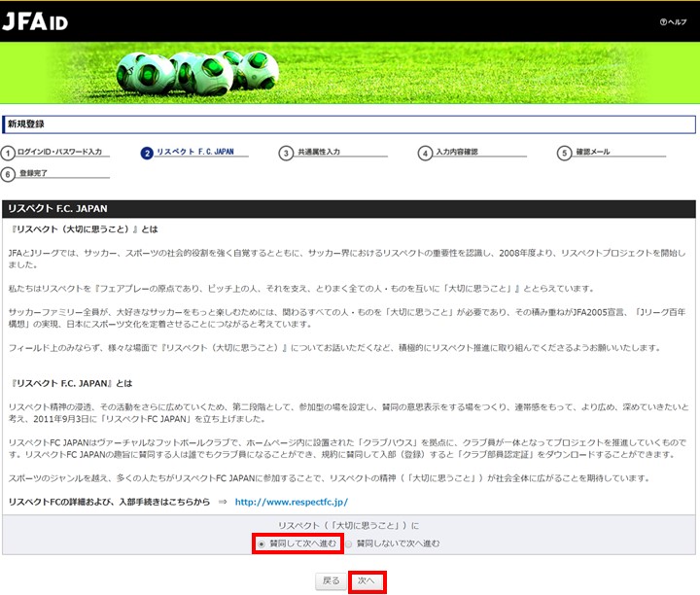
Task: Click the 『リスペクト F.C. JAPAN』とは heading
Action: coord(71,383)
